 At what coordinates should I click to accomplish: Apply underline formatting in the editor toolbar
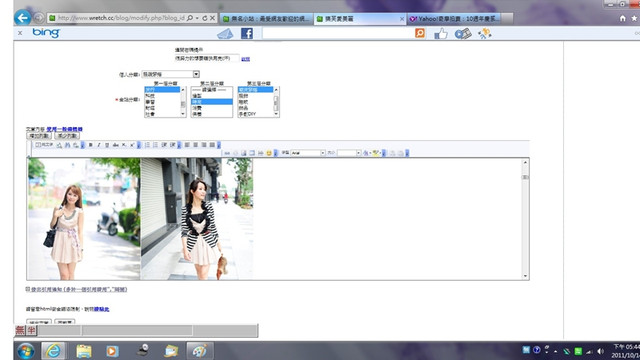pos(107,145)
